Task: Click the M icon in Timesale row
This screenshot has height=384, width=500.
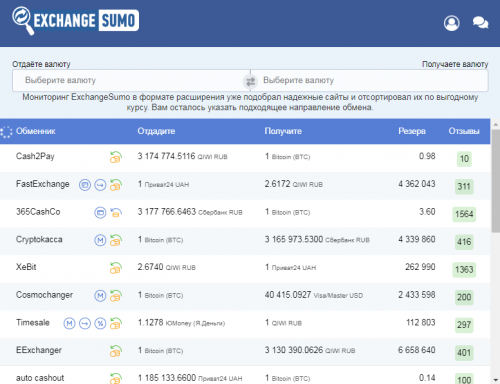Action: pyautogui.click(x=69, y=323)
